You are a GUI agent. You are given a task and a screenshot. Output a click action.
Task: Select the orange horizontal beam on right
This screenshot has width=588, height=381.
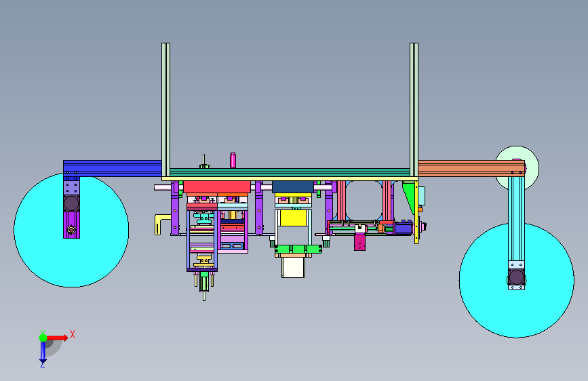click(x=471, y=168)
